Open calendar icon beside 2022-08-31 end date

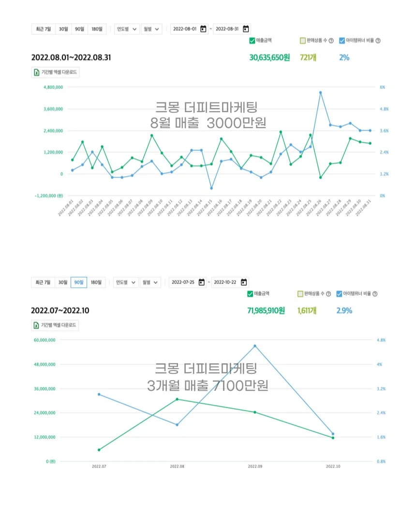point(246,29)
